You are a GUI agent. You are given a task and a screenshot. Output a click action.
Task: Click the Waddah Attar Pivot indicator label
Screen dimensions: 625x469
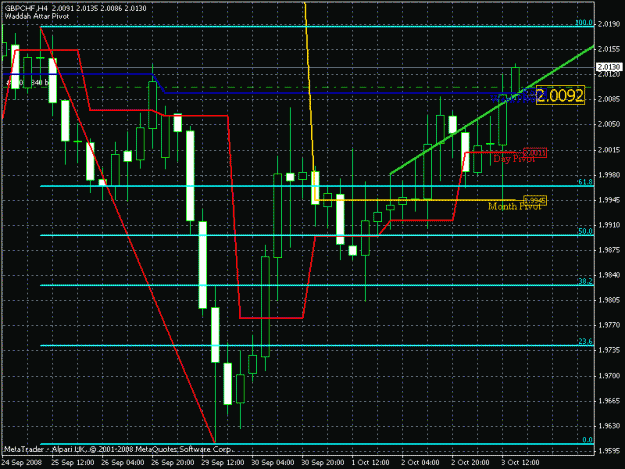pos(37,16)
